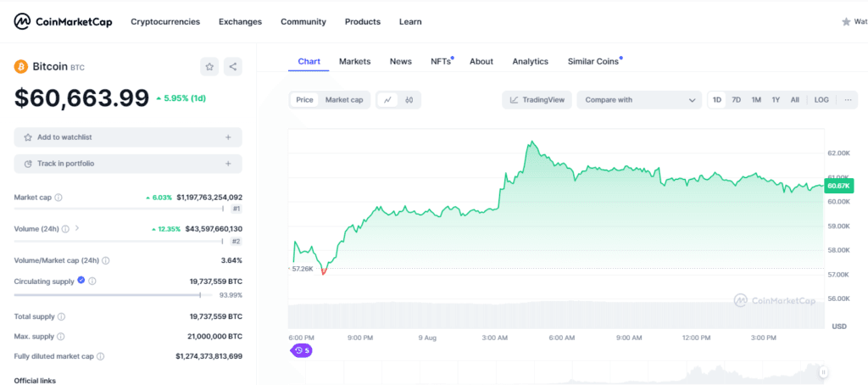This screenshot has width=868, height=385.
Task: Click the 57.26K low price label
Action: click(x=303, y=269)
